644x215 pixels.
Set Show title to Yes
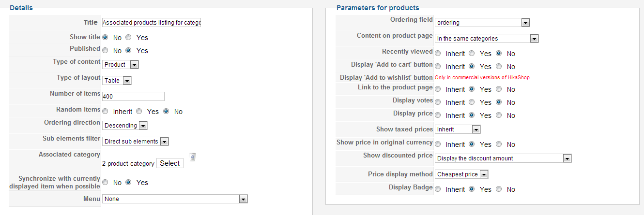(129, 37)
